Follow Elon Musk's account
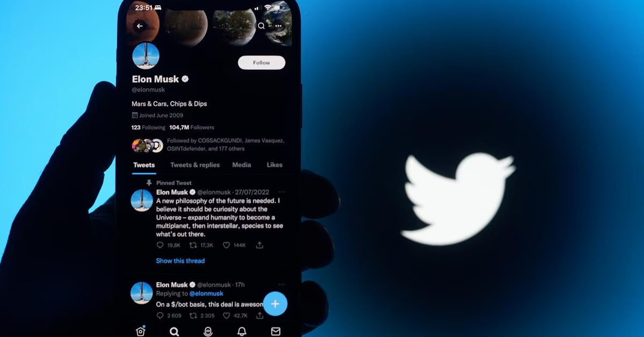This screenshot has width=644, height=337. pos(261,63)
